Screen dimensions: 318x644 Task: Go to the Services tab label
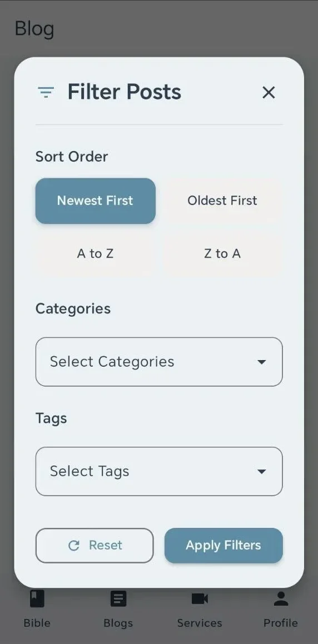coord(200,623)
